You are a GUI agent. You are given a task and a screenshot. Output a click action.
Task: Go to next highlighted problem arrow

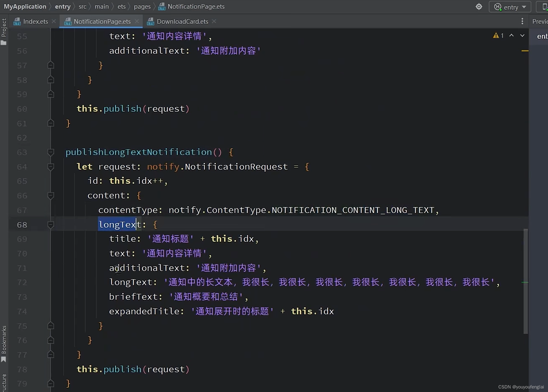point(522,36)
